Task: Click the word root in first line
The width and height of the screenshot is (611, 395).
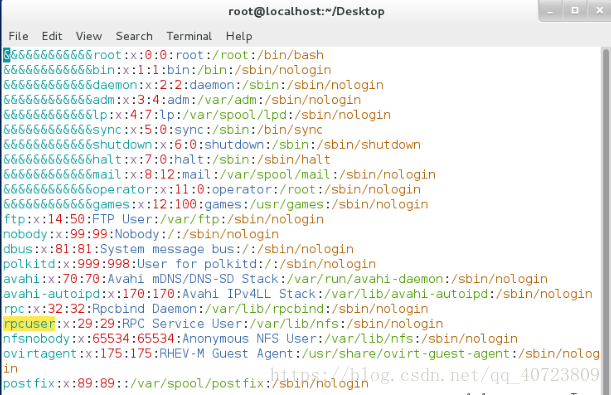Action: click(x=108, y=55)
